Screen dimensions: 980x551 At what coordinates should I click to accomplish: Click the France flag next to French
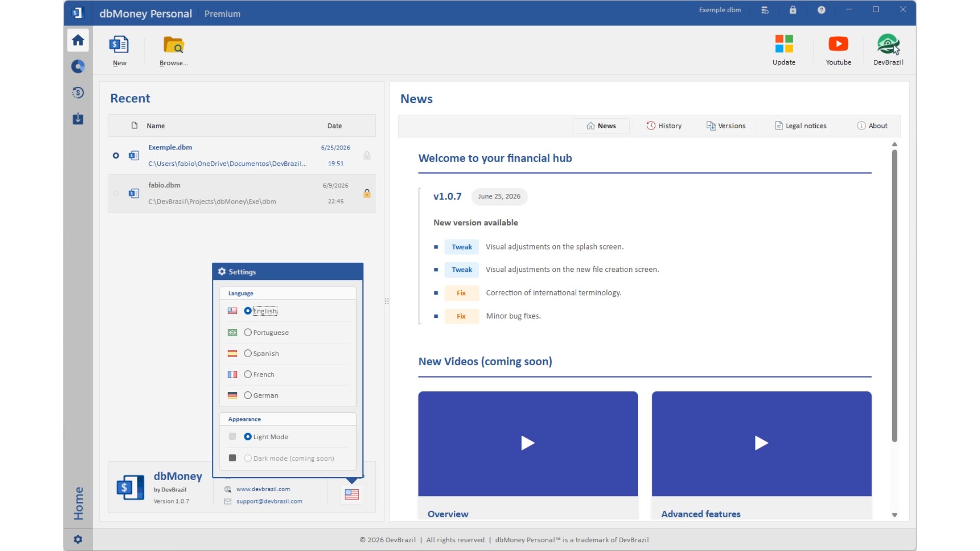(x=232, y=374)
